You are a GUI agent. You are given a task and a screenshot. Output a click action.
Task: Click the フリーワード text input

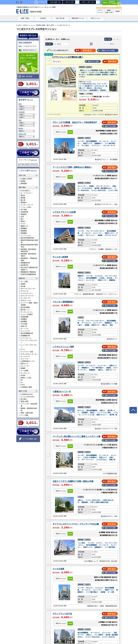[x=28, y=165]
